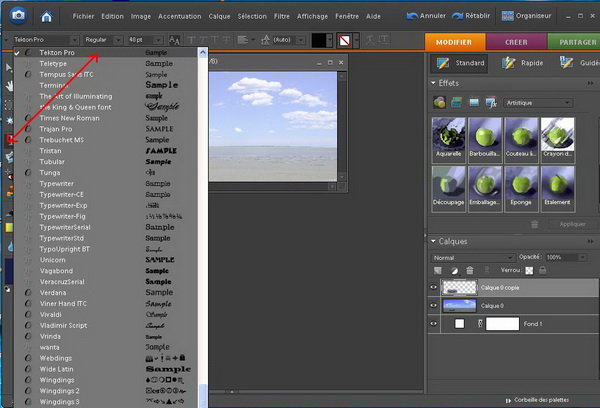This screenshot has height=408, width=600.
Task: Go to the Home welcome screen icon
Action: click(47, 16)
